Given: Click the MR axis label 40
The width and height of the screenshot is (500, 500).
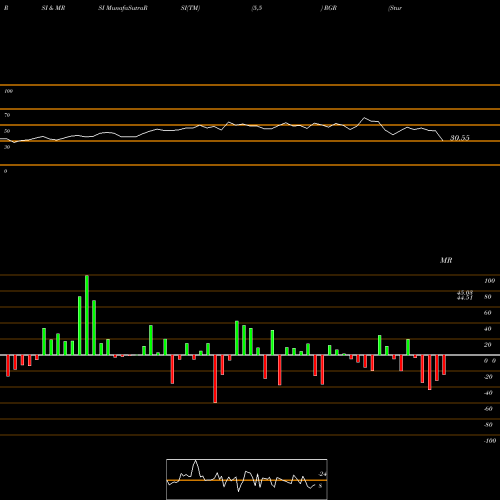Looking at the screenshot, I should click(x=487, y=329).
